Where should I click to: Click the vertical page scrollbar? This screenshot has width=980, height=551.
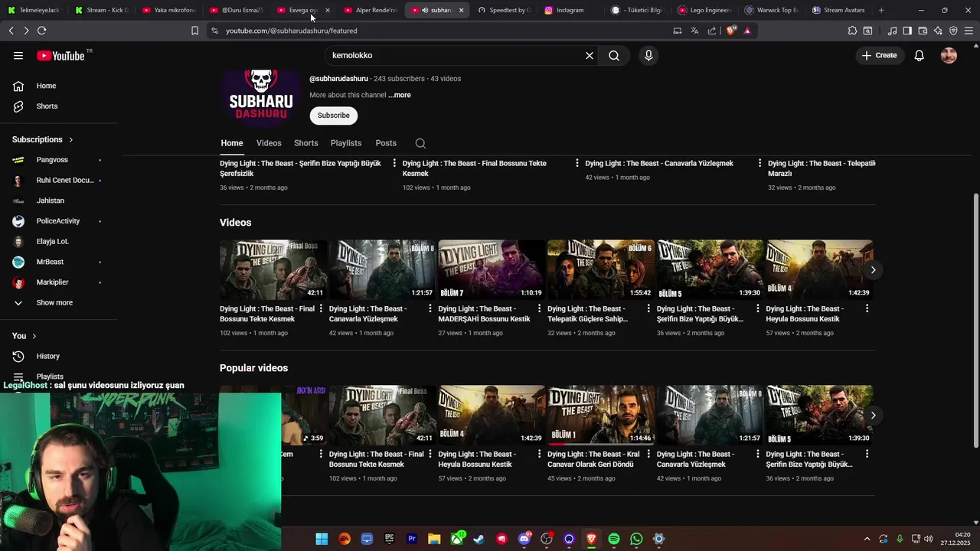point(975,321)
